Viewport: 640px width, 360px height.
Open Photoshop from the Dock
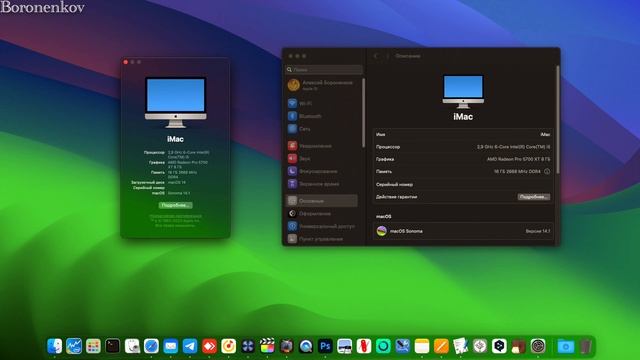325,347
